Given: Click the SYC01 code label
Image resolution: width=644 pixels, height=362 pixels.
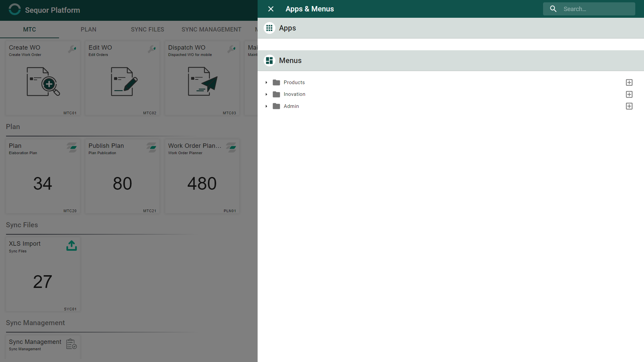Looking at the screenshot, I should pos(70,309).
